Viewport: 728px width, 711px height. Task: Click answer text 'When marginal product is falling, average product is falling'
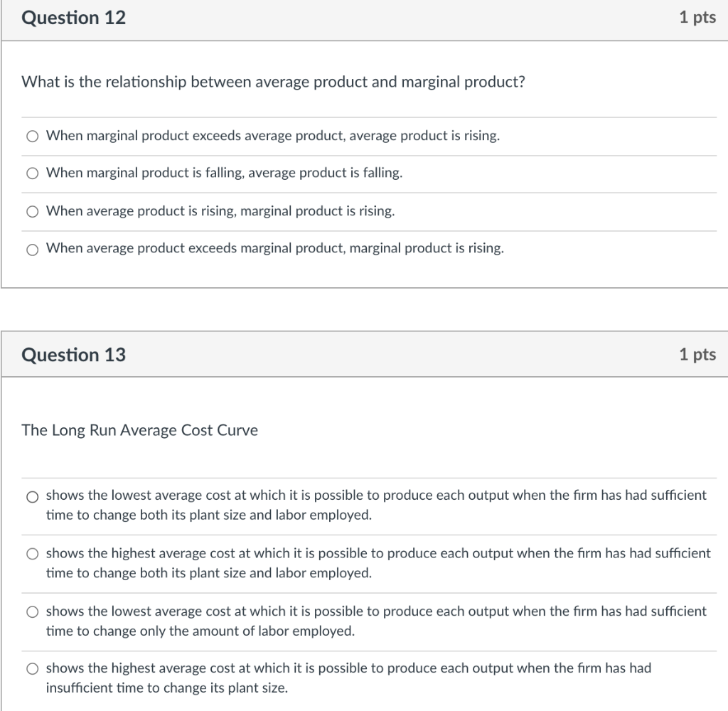click(224, 173)
